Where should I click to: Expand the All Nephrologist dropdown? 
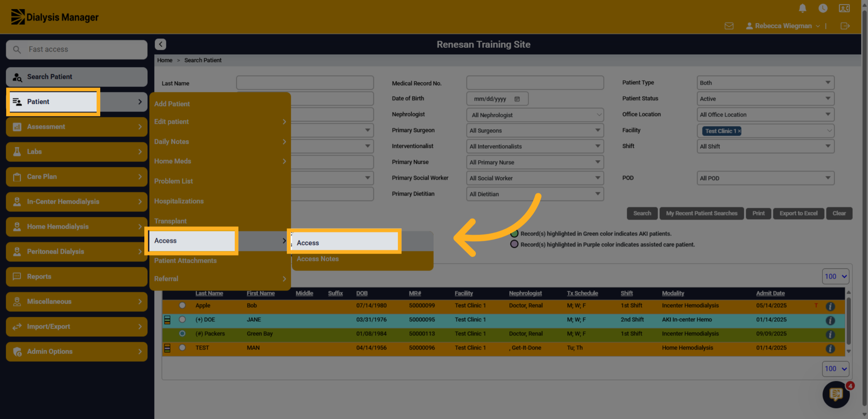(535, 115)
